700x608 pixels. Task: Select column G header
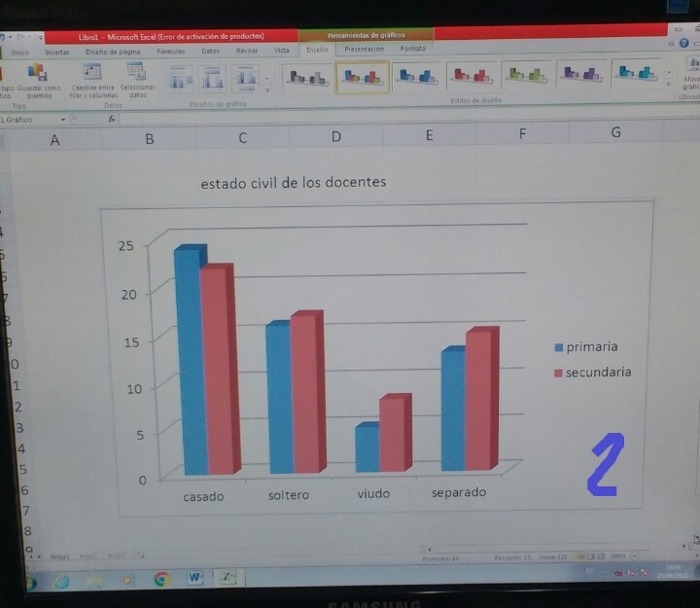(615, 132)
